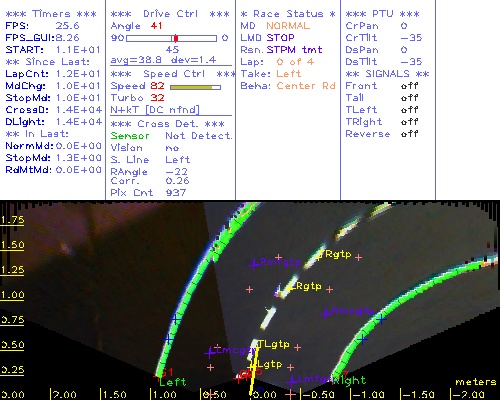Click the STOP value beside LMD

pos(280,38)
